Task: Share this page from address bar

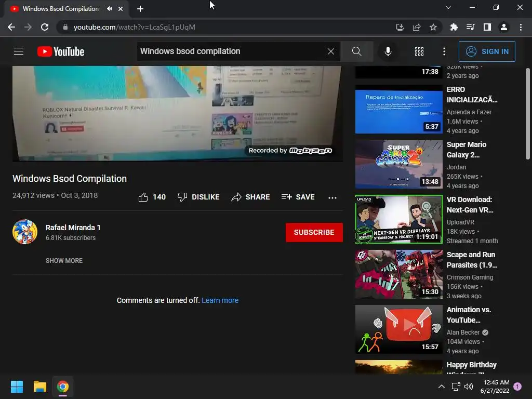Action: [x=417, y=27]
